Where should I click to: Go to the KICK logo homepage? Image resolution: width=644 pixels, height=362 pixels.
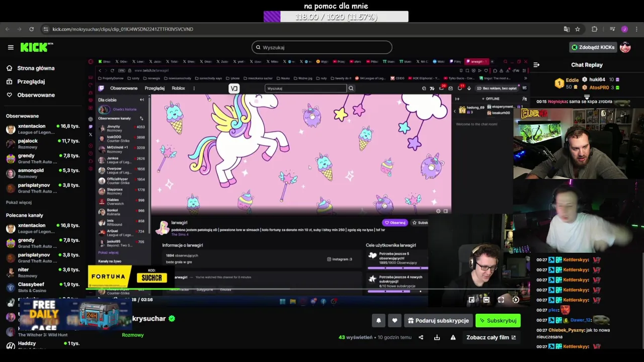37,47
